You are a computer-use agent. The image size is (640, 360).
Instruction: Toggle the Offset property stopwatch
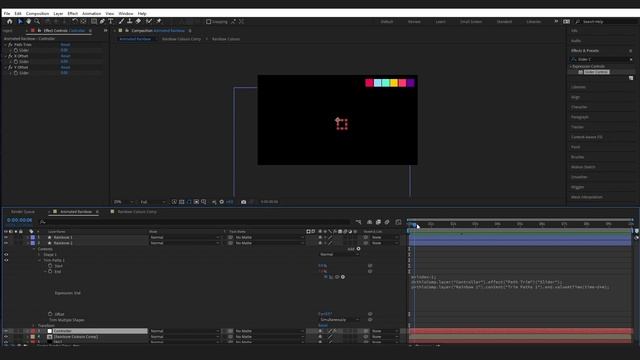click(x=50, y=314)
